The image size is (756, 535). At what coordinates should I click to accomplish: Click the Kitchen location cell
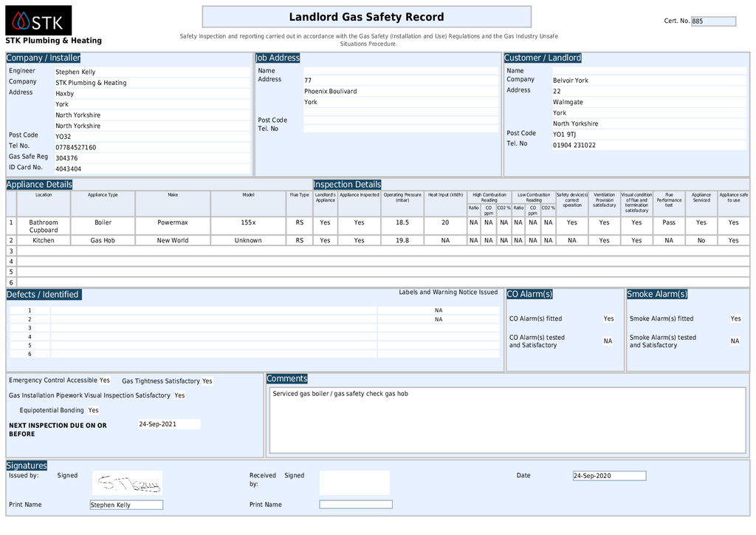click(44, 240)
